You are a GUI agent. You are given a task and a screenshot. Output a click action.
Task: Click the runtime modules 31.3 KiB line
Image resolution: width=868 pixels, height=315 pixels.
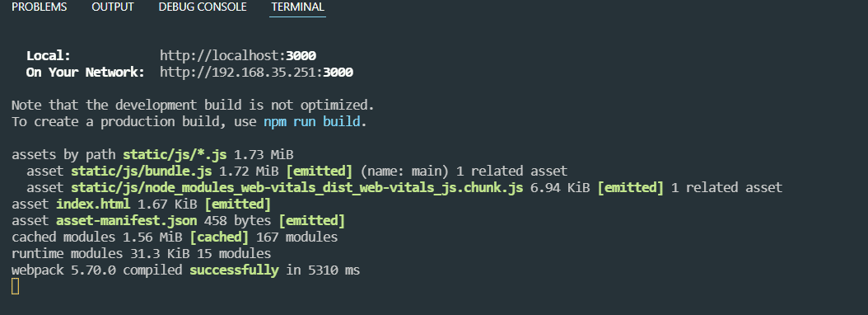[141, 254]
